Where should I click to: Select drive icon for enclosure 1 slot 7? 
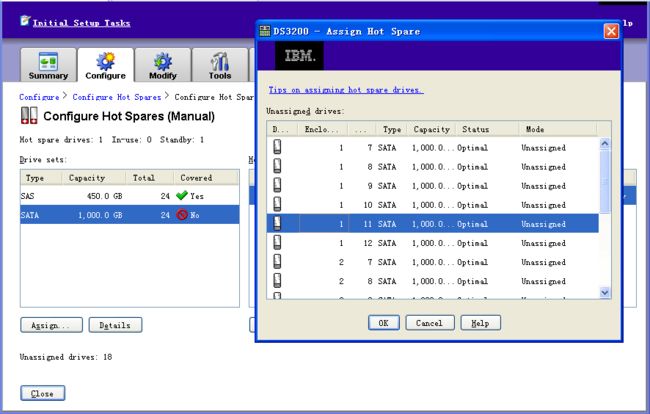(x=277, y=147)
